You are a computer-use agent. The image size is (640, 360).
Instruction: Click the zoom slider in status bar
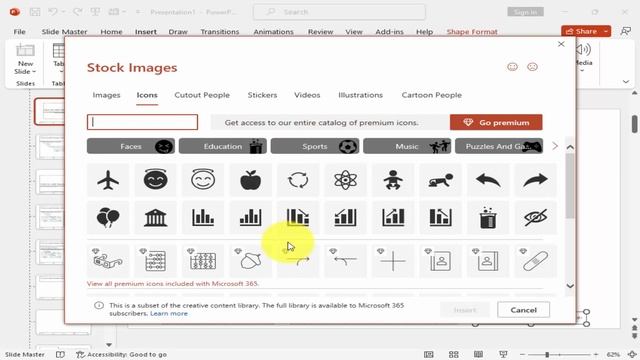point(559,354)
